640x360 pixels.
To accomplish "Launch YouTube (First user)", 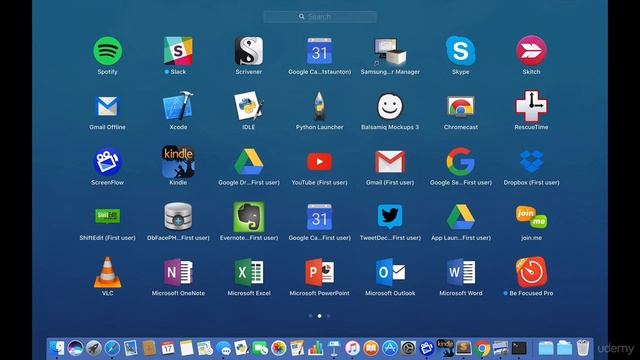I will pyautogui.click(x=319, y=162).
